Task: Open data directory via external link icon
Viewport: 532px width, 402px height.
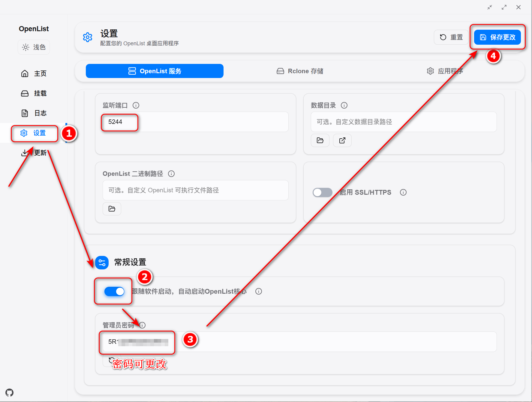Action: (x=342, y=140)
